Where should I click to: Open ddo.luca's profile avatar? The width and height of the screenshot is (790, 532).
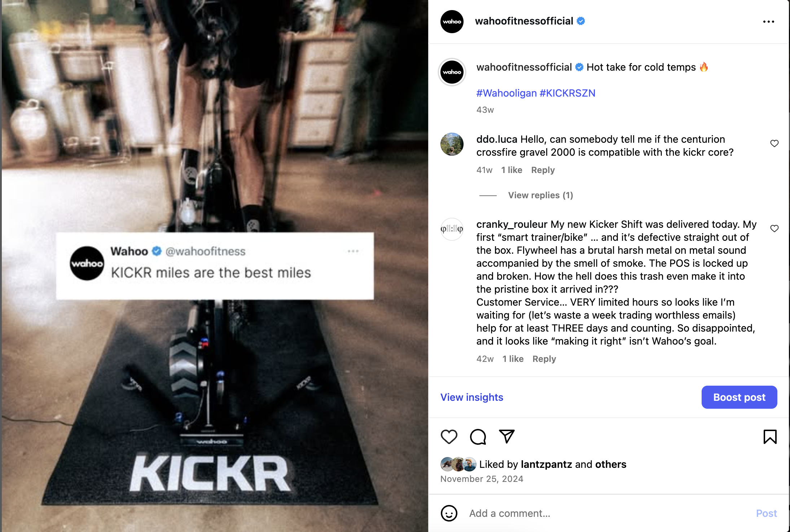452,144
